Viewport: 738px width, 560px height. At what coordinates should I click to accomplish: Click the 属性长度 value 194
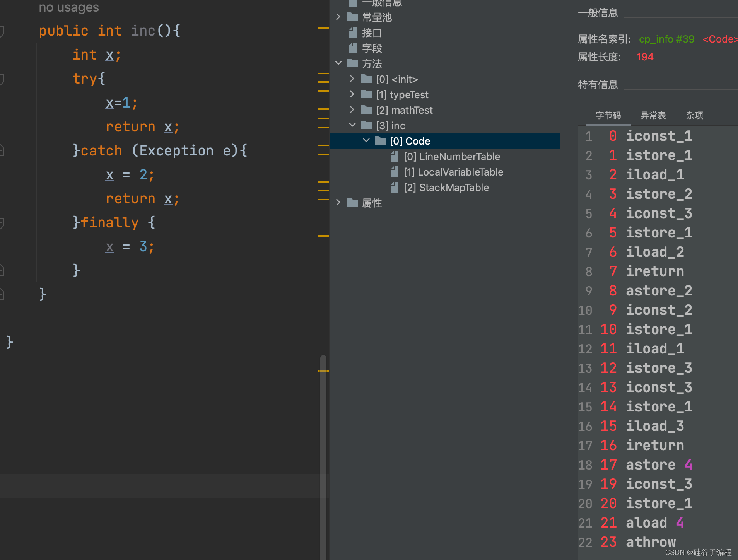645,57
